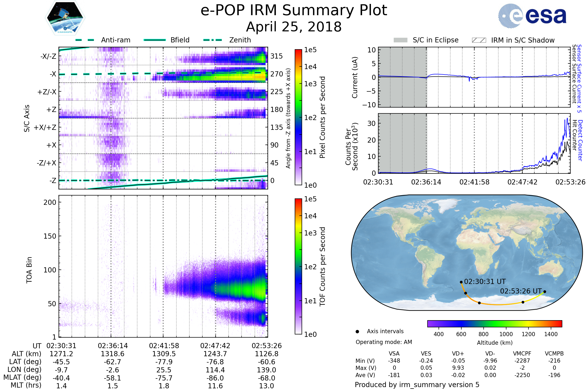The height and width of the screenshot is (392, 588).
Task: Click the CASSIOPE satellite mission logo
Action: 65,18
